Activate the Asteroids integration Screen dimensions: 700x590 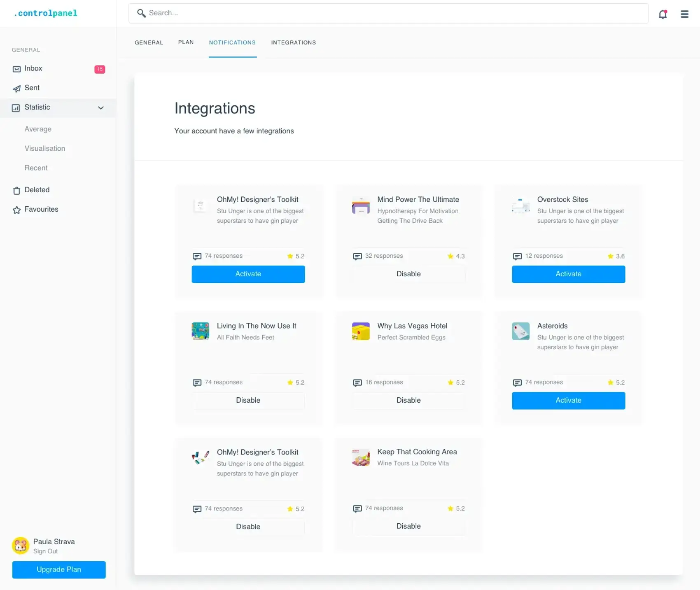pyautogui.click(x=568, y=401)
